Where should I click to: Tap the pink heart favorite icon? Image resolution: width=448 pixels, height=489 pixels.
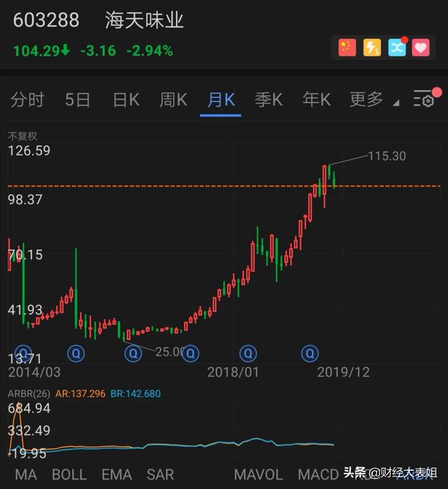click(x=420, y=47)
